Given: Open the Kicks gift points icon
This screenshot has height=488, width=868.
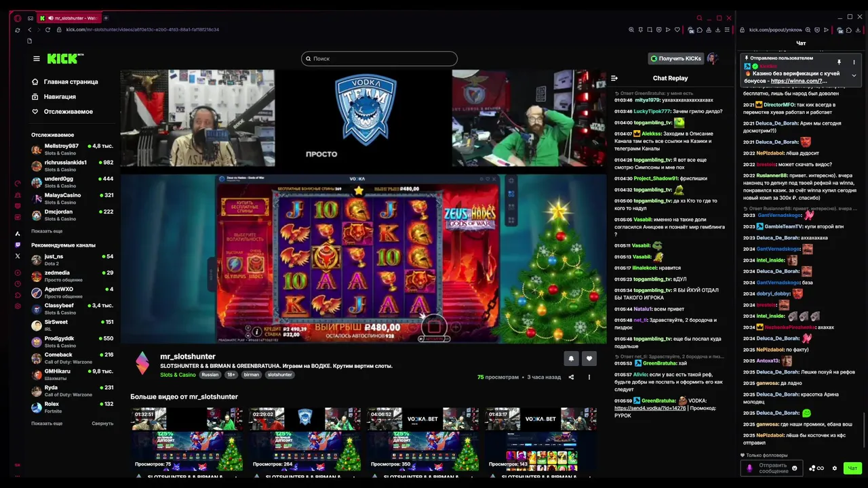Looking at the screenshot, I should click(x=816, y=468).
